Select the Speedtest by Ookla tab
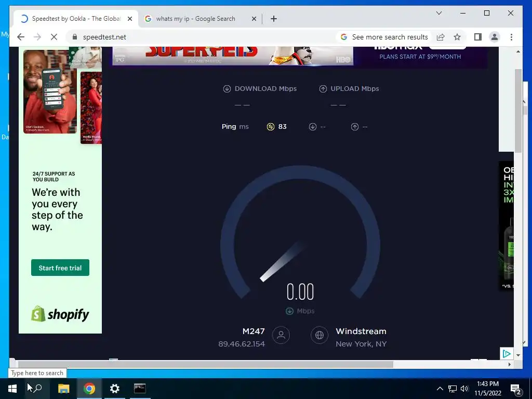The image size is (532, 399). coord(76,19)
